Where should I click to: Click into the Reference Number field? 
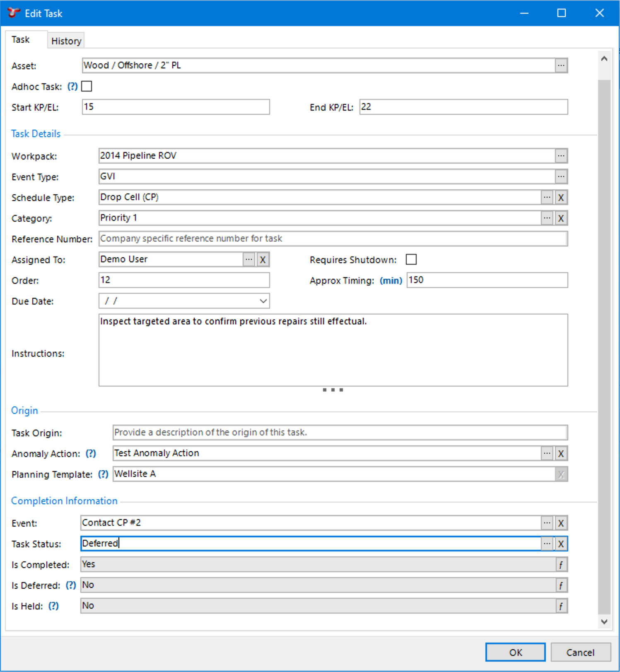click(x=333, y=239)
